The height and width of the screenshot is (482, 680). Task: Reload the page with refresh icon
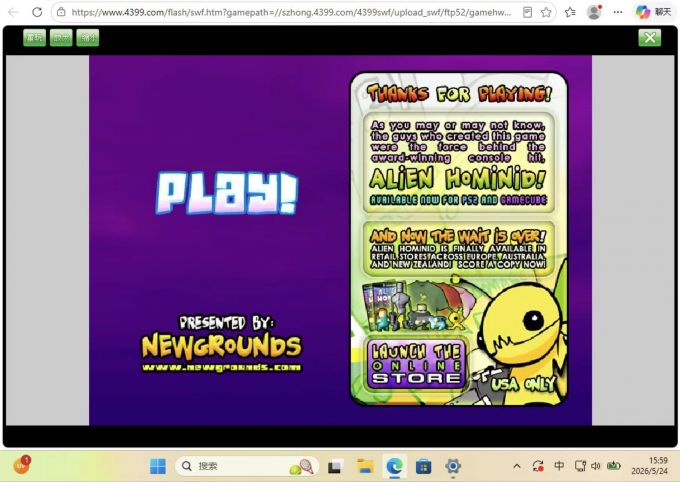(x=37, y=12)
